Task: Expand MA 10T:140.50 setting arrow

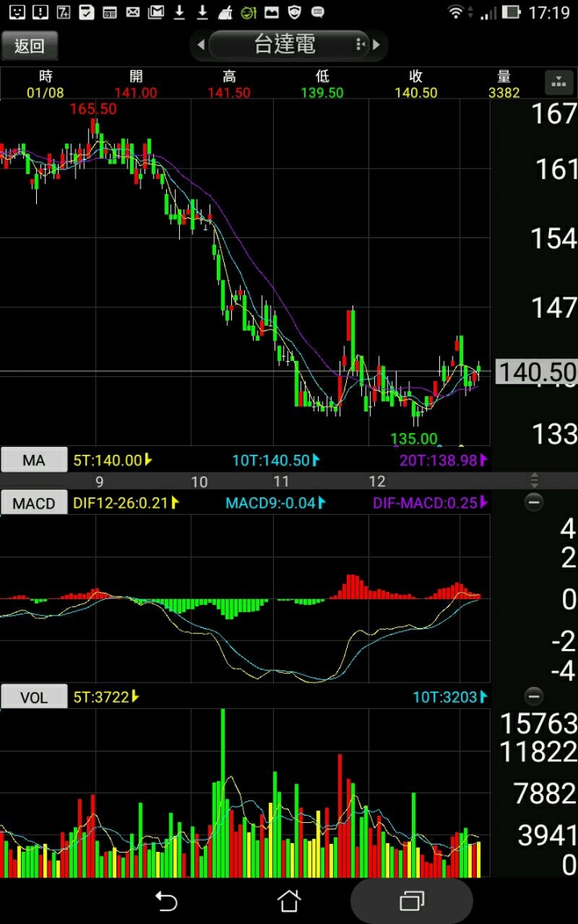Action: point(315,460)
